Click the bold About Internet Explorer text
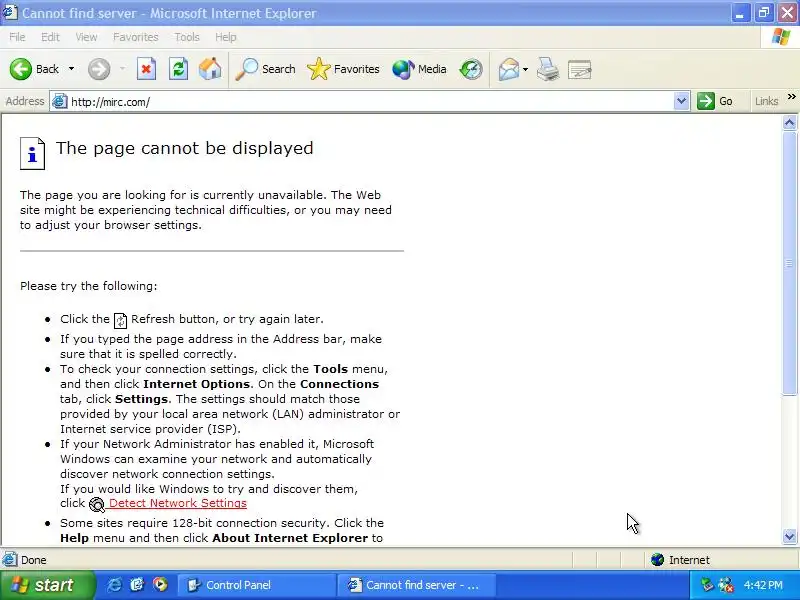 290,538
